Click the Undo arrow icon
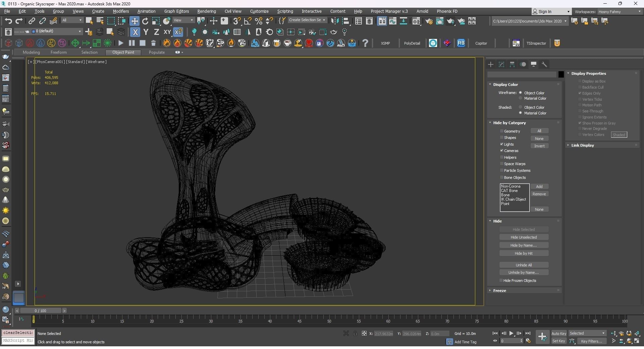 pos(8,21)
